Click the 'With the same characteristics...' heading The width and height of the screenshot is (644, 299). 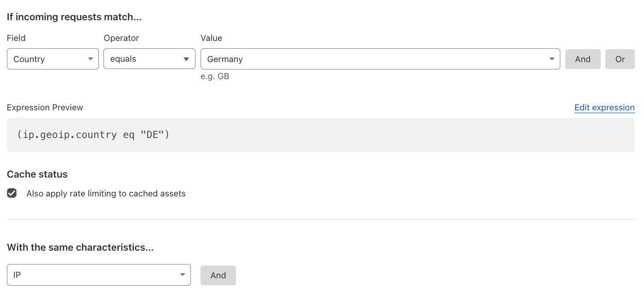pos(80,247)
